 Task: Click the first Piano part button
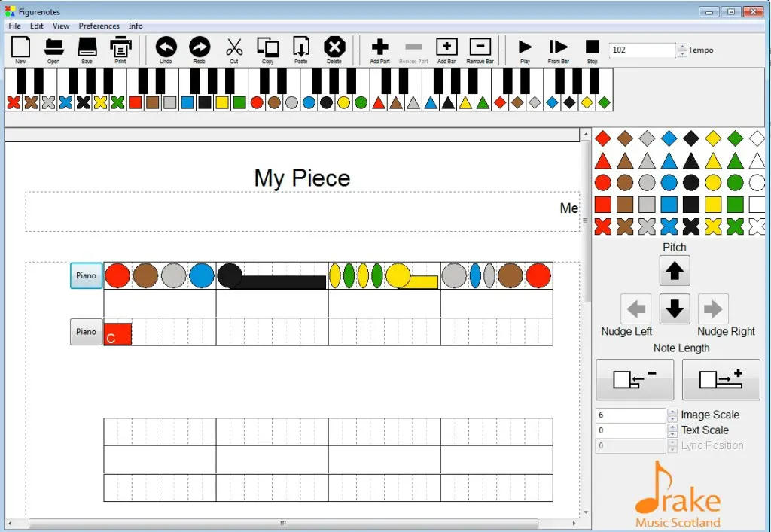(86, 275)
